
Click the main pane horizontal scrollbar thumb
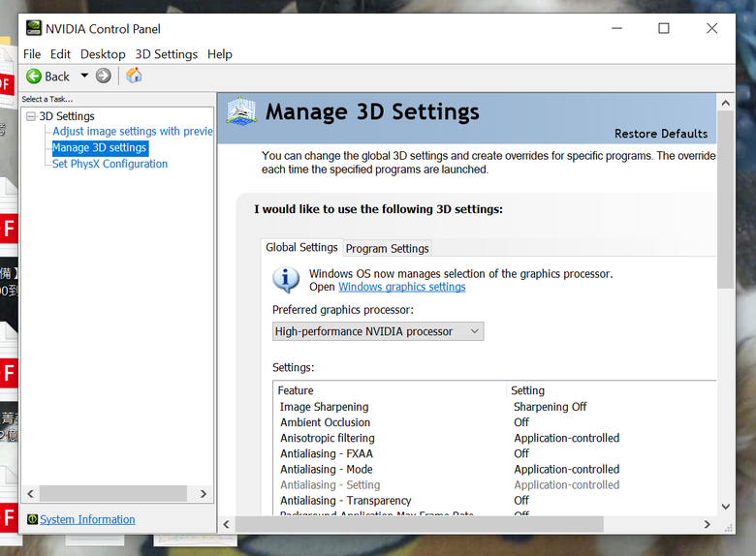point(419,524)
